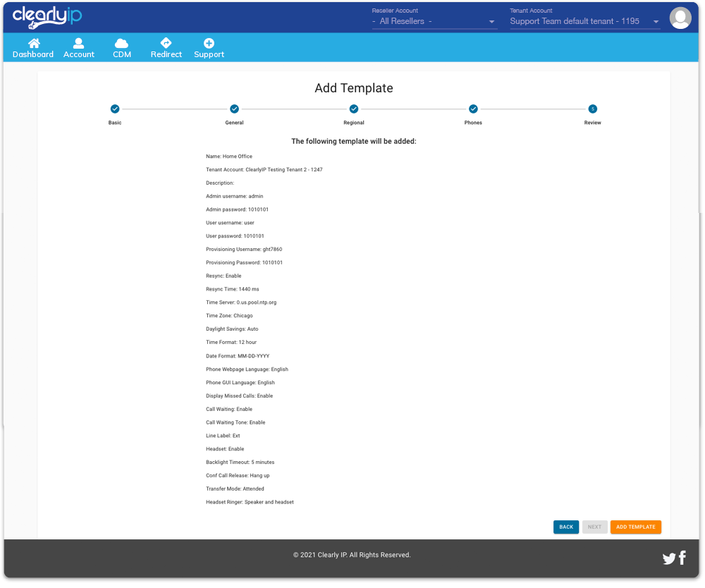Open the Account person icon
Image resolution: width=705 pixels, height=588 pixels.
(x=78, y=44)
